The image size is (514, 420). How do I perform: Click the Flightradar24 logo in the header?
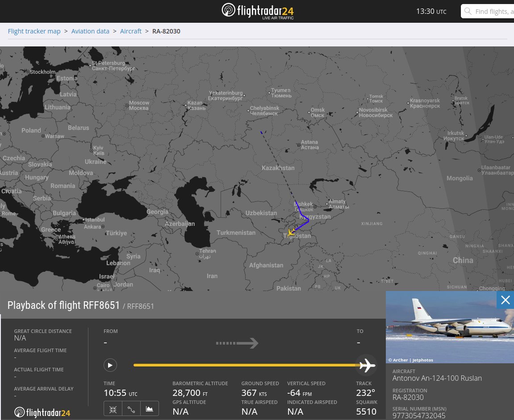point(258,11)
